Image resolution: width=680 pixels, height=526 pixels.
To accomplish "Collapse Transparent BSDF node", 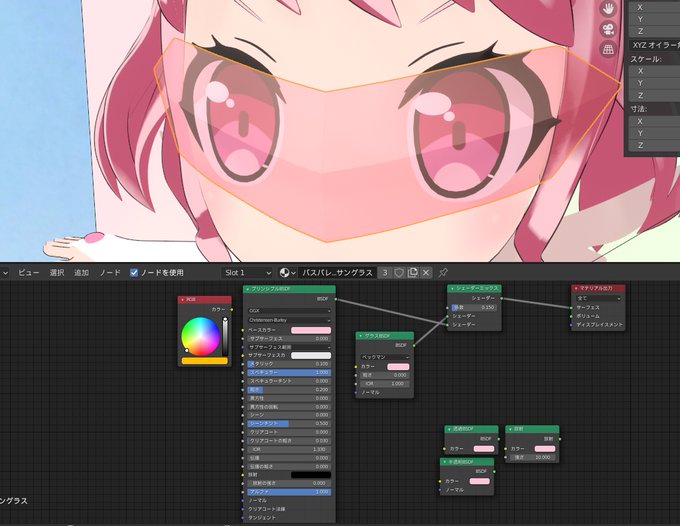I will click(x=449, y=429).
